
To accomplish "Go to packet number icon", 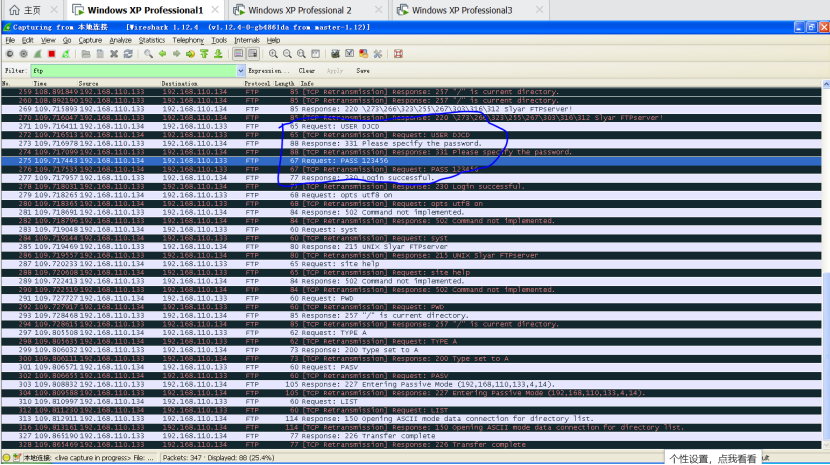I will 190,54.
